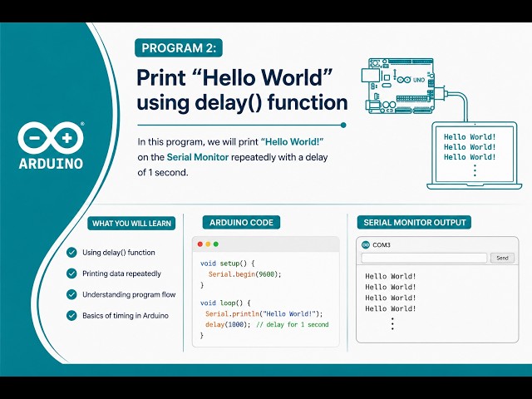Click the SERIAL MONITOR OUTPUT label

(414, 223)
